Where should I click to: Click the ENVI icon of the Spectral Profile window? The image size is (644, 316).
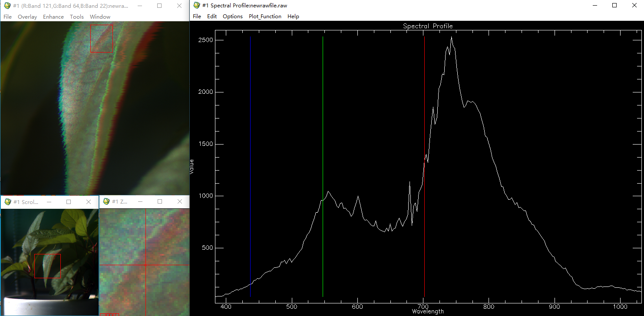point(197,6)
